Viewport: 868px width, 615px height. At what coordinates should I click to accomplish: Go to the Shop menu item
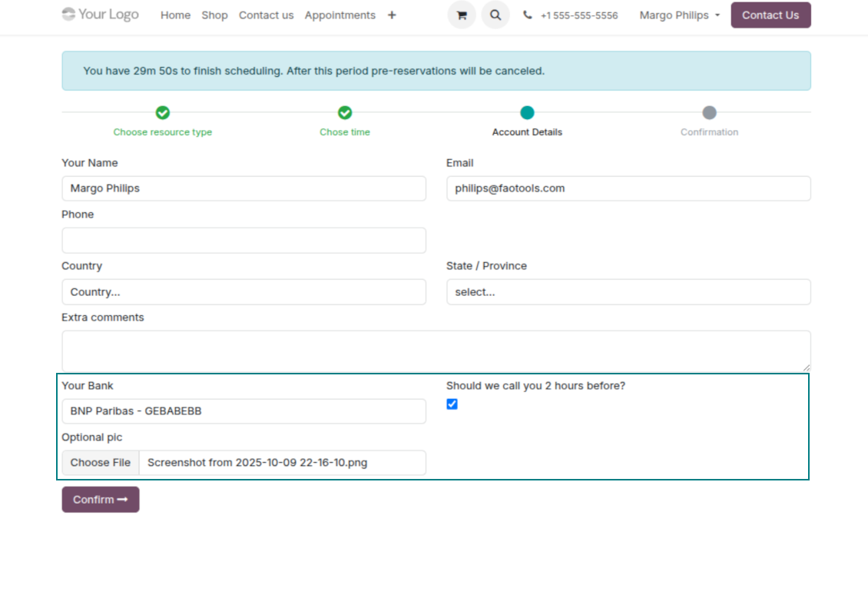point(214,15)
